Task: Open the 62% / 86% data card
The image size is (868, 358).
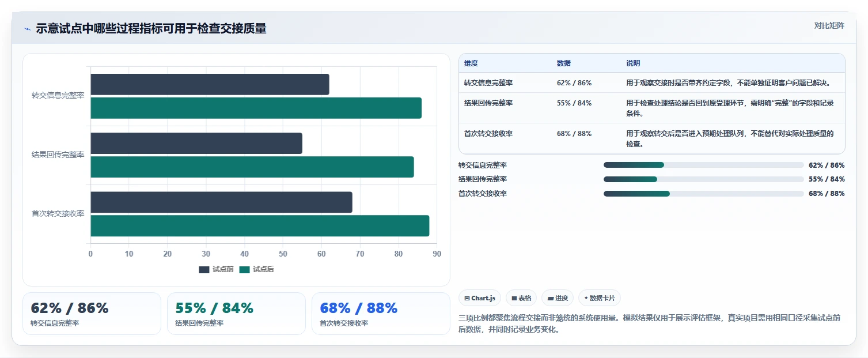Action: [92, 314]
